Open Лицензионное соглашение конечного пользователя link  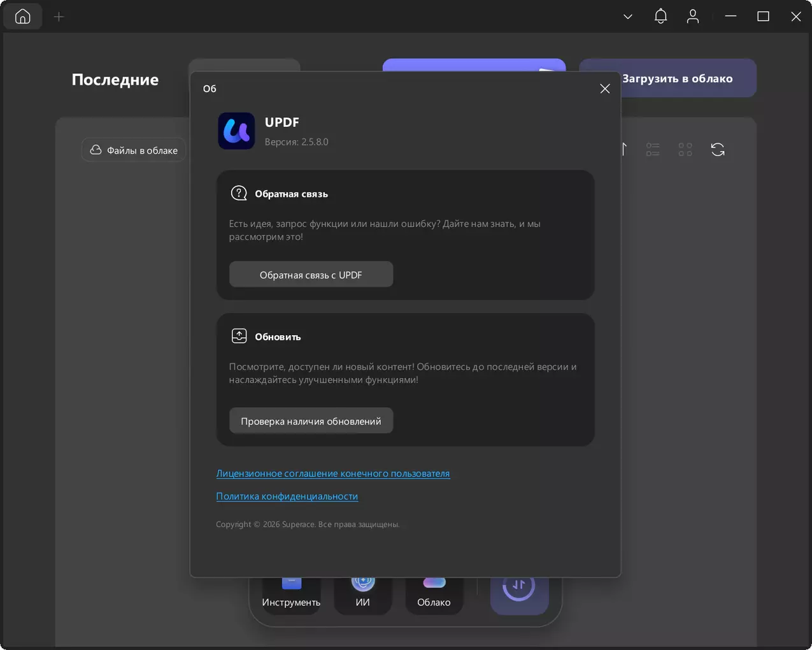tap(333, 473)
